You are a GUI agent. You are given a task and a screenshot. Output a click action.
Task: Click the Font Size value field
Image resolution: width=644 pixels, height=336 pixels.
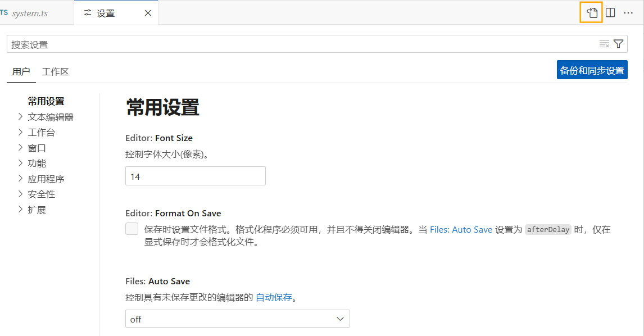196,176
